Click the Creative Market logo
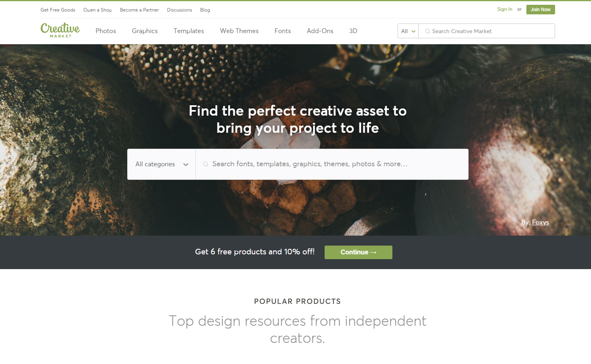This screenshot has width=591, height=364. [60, 30]
